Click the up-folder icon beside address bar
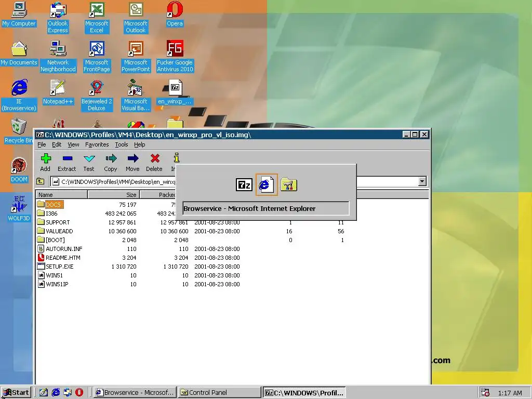The width and height of the screenshot is (532, 399). [x=41, y=181]
